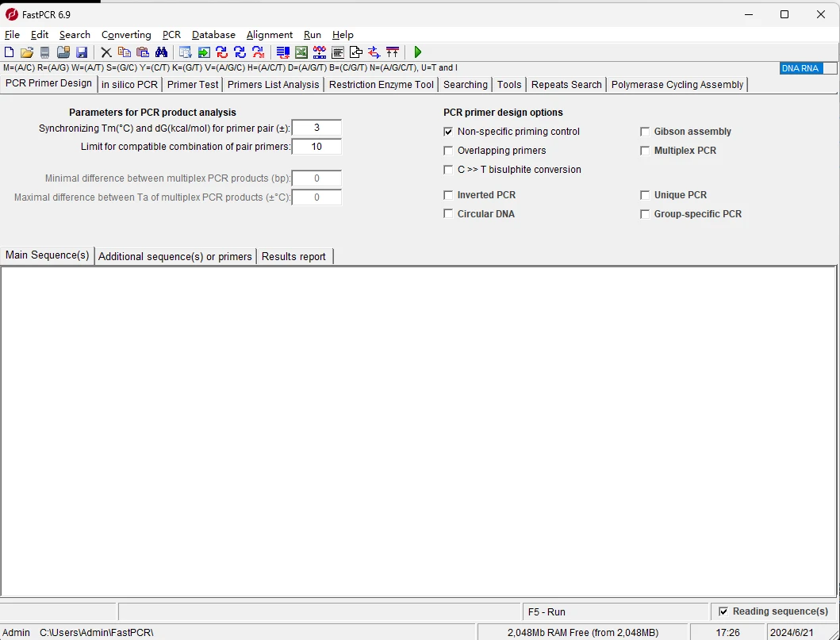
Task: Click the red circular arrows icon
Action: tap(259, 52)
